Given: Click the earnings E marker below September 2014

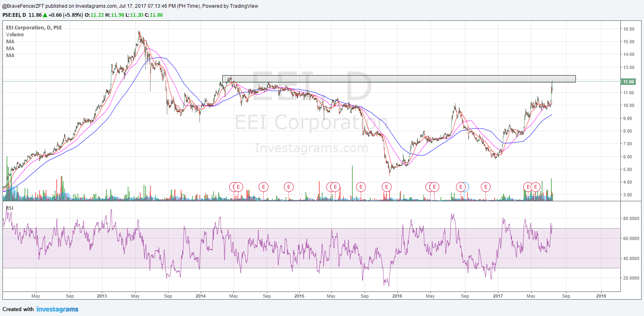Looking at the screenshot, I should click(x=263, y=187).
